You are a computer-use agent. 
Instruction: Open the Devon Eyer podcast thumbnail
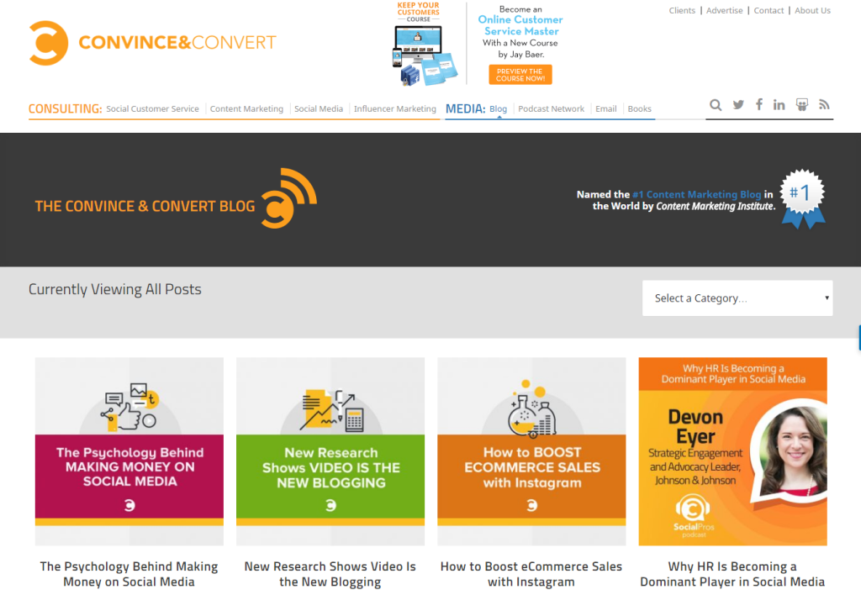click(732, 451)
